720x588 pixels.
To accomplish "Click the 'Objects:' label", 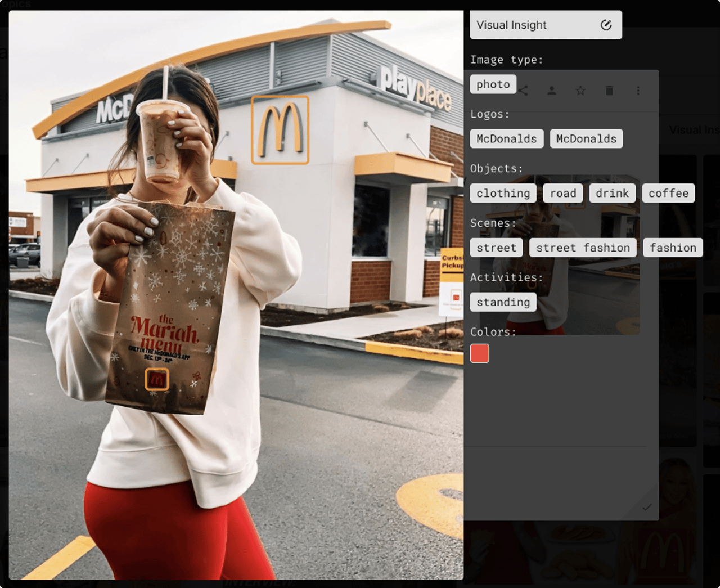I will 497,169.
